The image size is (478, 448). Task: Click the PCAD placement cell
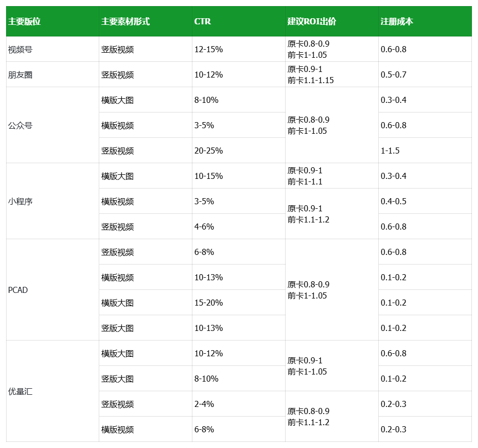click(53, 289)
